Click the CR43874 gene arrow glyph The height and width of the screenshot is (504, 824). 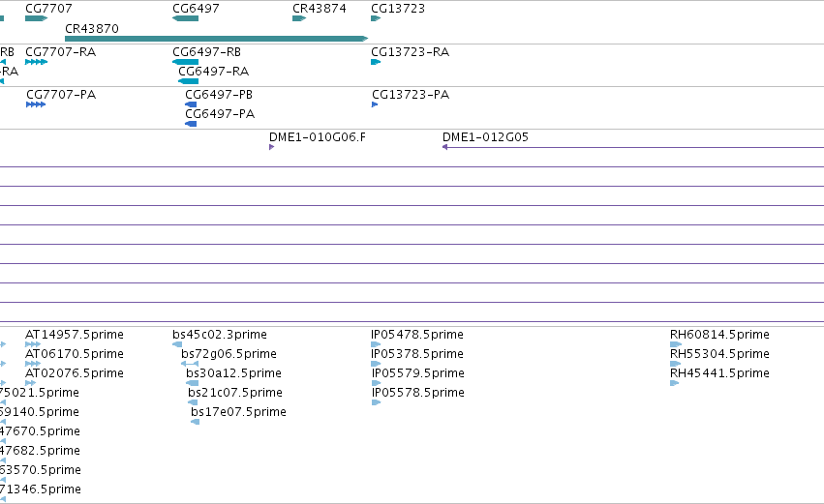coord(299,18)
